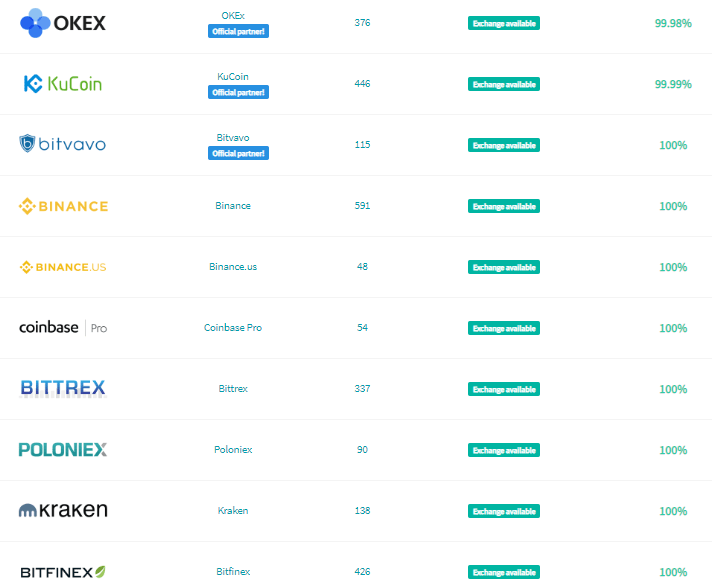Click the KuCoin logo image
Image resolution: width=712 pixels, height=586 pixels.
pos(63,84)
